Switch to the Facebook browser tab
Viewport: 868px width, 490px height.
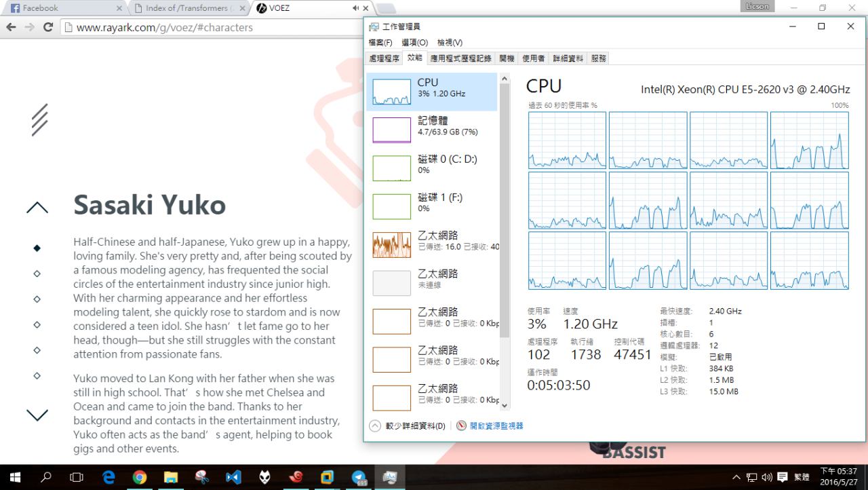(x=61, y=8)
